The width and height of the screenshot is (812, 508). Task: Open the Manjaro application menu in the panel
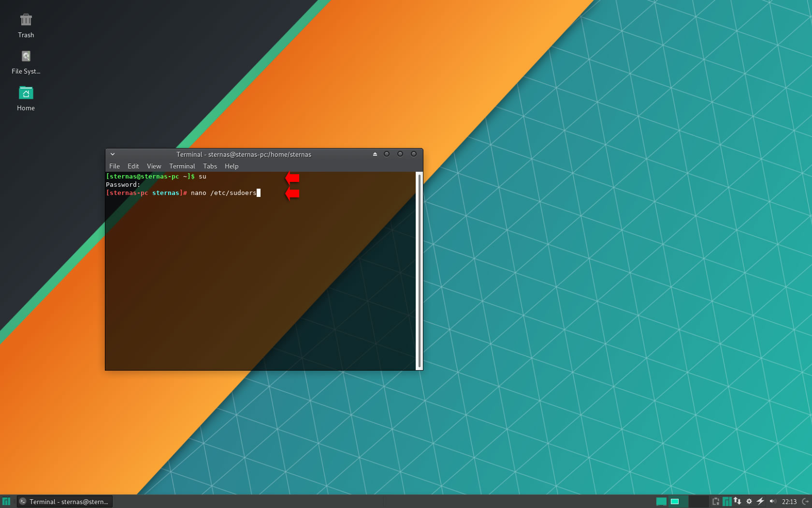(x=6, y=502)
